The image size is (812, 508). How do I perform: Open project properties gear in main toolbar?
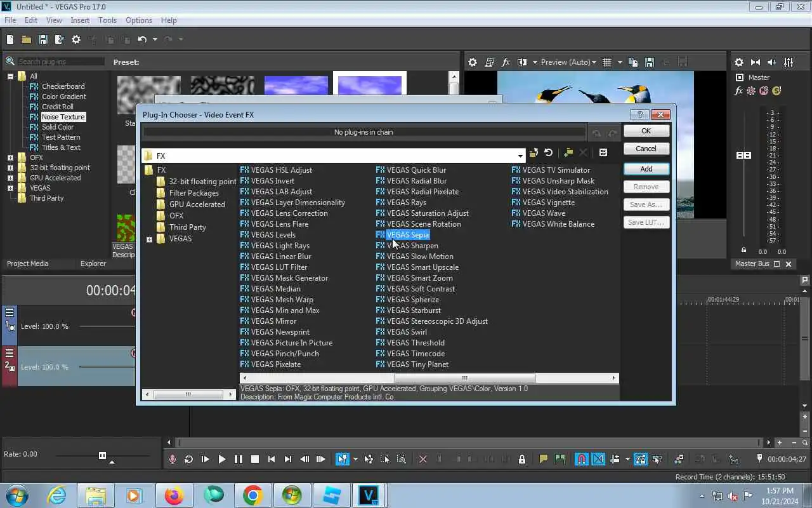pos(76,39)
